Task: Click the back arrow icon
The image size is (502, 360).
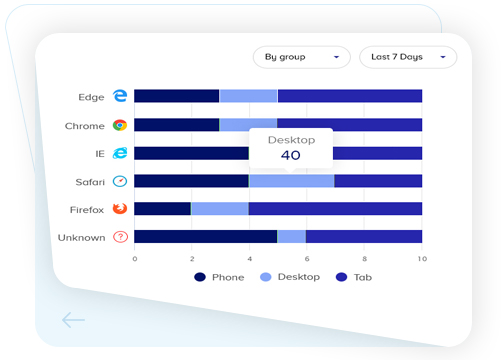Action: coord(73,320)
